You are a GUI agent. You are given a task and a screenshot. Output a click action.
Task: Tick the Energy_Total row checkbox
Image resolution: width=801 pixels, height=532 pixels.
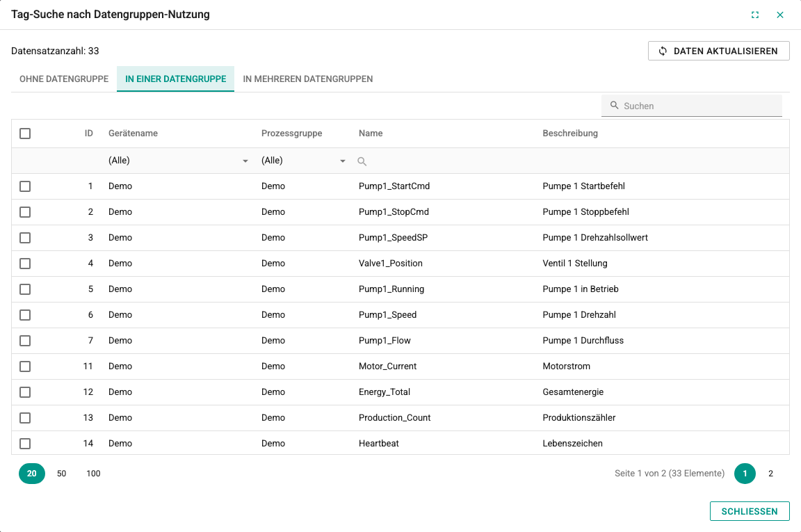click(x=25, y=392)
